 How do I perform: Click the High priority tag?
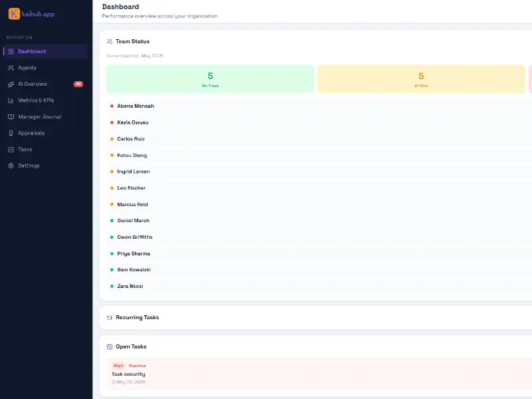click(x=118, y=366)
